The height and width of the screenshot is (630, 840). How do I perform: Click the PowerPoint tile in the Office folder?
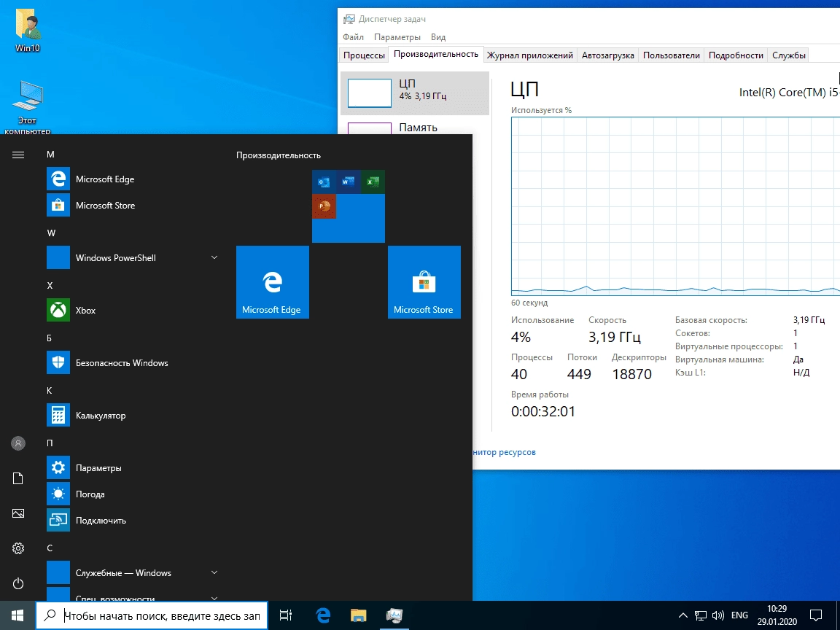(324, 206)
